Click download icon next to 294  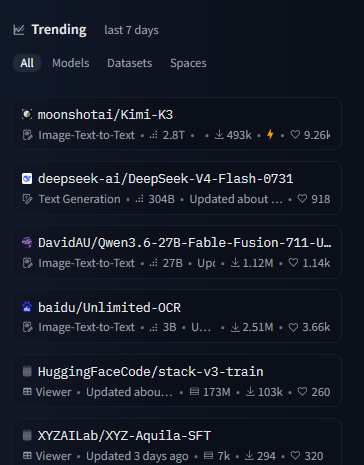249,455
